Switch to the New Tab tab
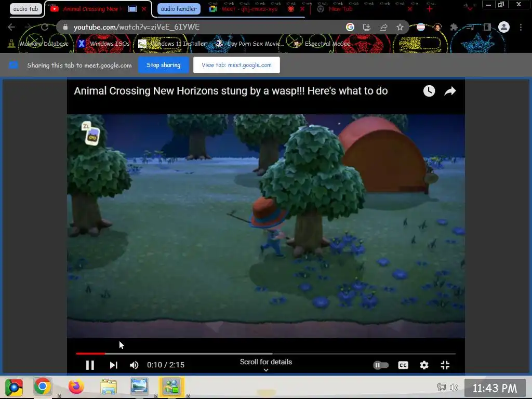532x399 pixels. 341,9
